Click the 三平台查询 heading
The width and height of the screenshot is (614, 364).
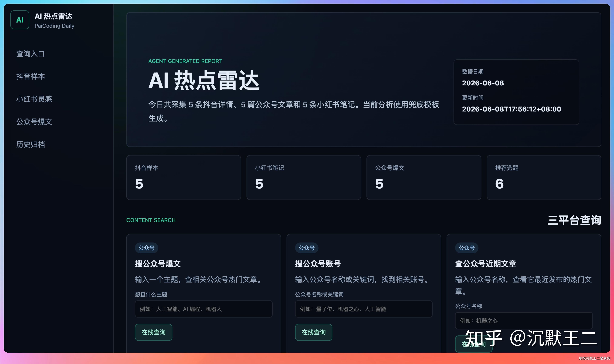coord(574,220)
